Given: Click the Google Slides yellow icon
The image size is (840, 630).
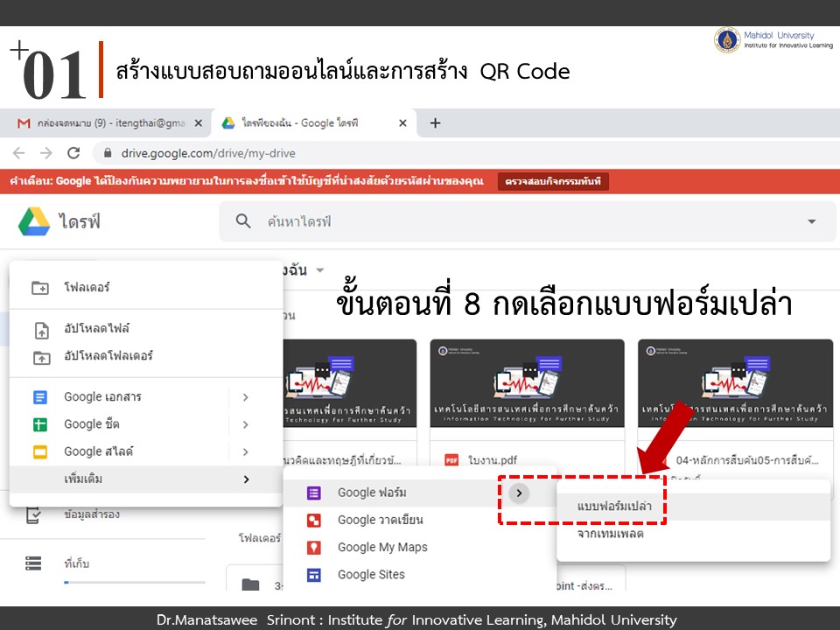Looking at the screenshot, I should 39,452.
